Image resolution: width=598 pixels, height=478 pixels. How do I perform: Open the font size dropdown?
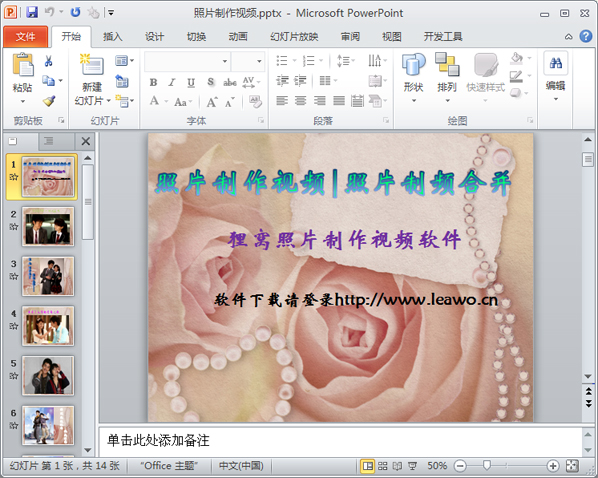(259, 61)
